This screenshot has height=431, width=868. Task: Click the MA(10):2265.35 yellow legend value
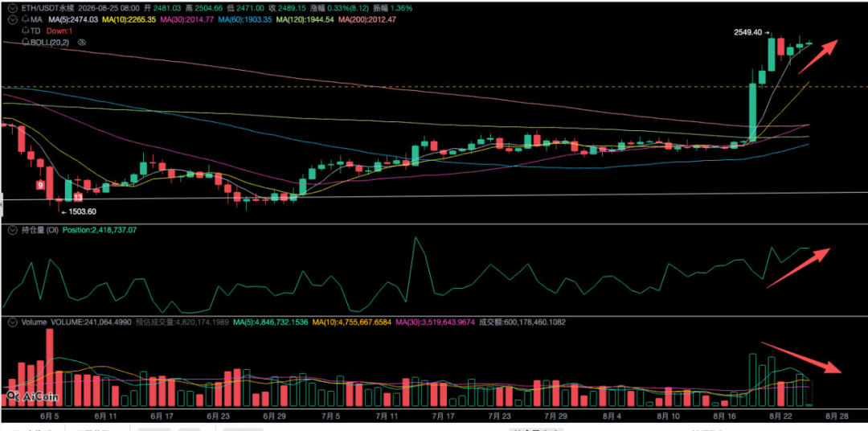(129, 19)
